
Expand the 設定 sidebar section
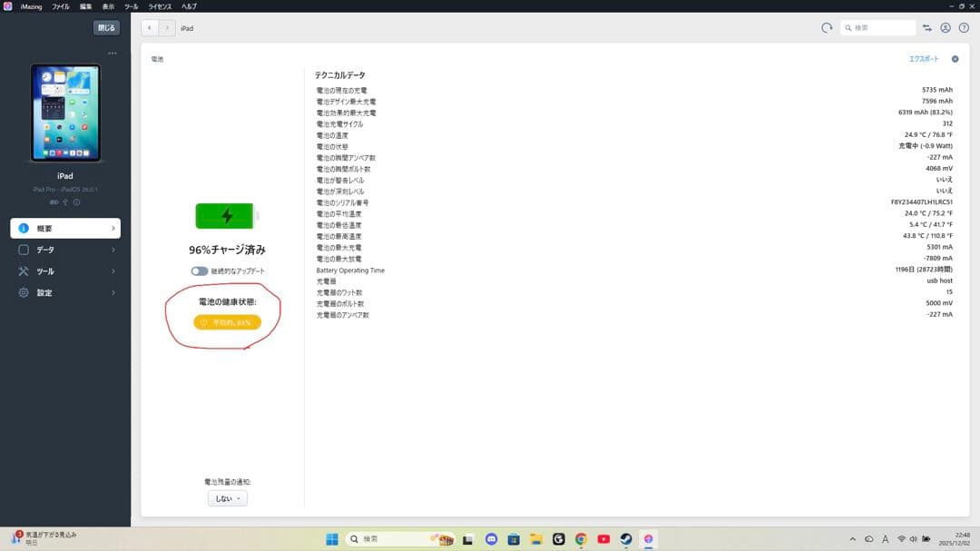pos(65,293)
